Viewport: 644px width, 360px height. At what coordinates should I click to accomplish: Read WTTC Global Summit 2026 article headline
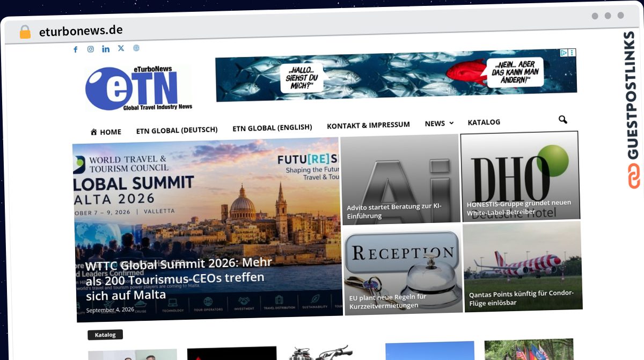point(179,279)
